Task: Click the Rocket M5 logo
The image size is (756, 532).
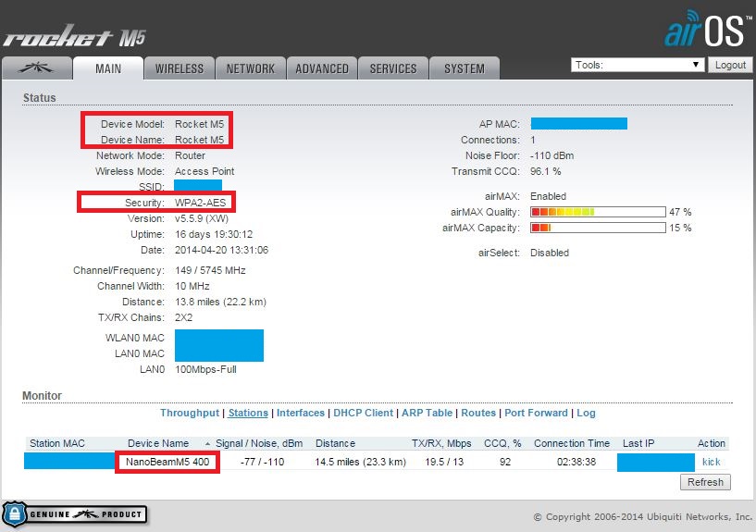Action: 75,37
